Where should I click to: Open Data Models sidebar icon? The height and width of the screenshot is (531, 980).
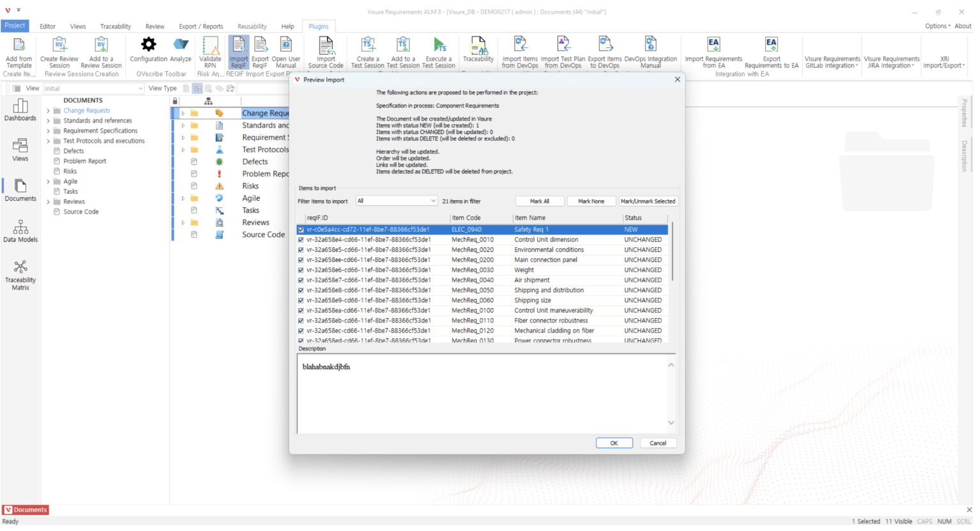coord(20,231)
